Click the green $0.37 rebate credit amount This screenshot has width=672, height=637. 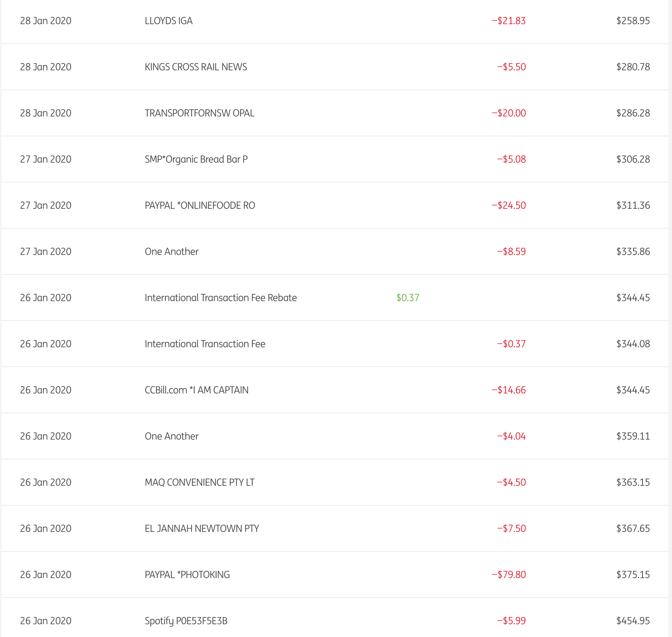pos(408,298)
